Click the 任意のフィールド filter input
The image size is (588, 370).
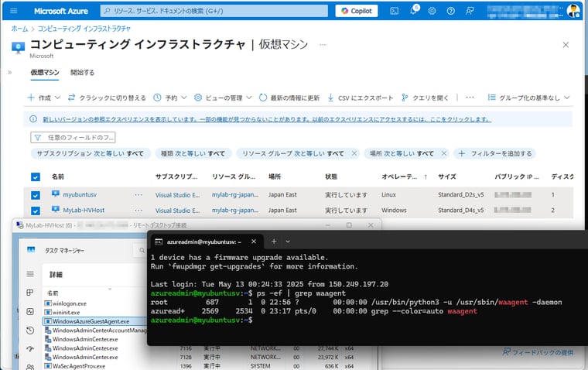(73, 138)
